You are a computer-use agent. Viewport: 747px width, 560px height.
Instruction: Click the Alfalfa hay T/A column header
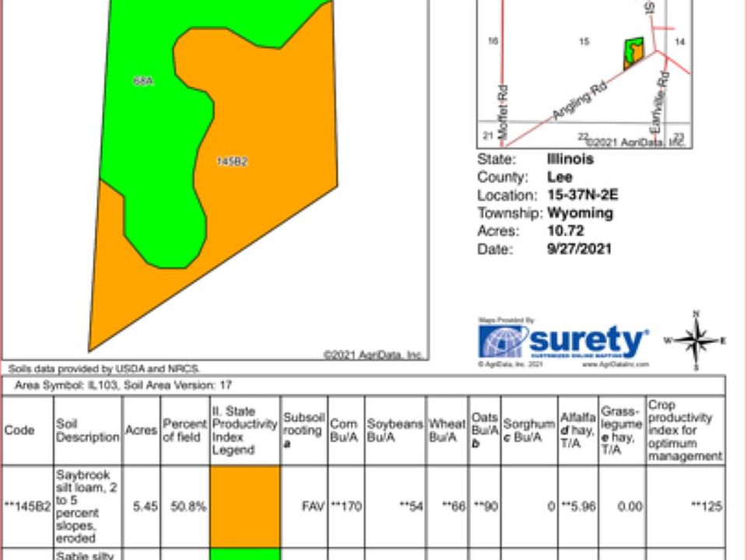pos(578,430)
